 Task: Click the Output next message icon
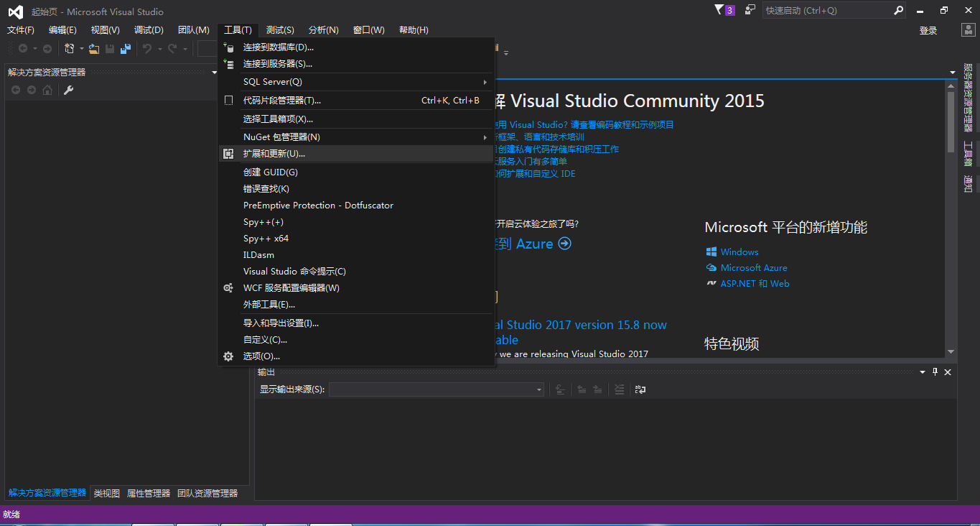click(x=598, y=389)
